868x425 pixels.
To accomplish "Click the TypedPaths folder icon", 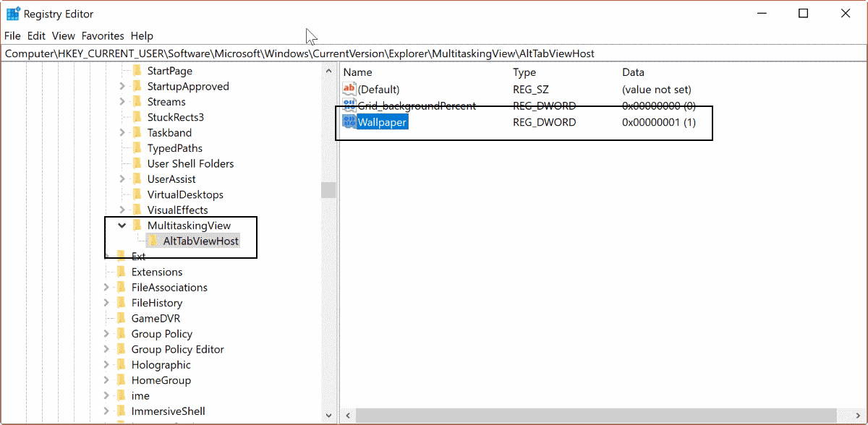I will [137, 148].
